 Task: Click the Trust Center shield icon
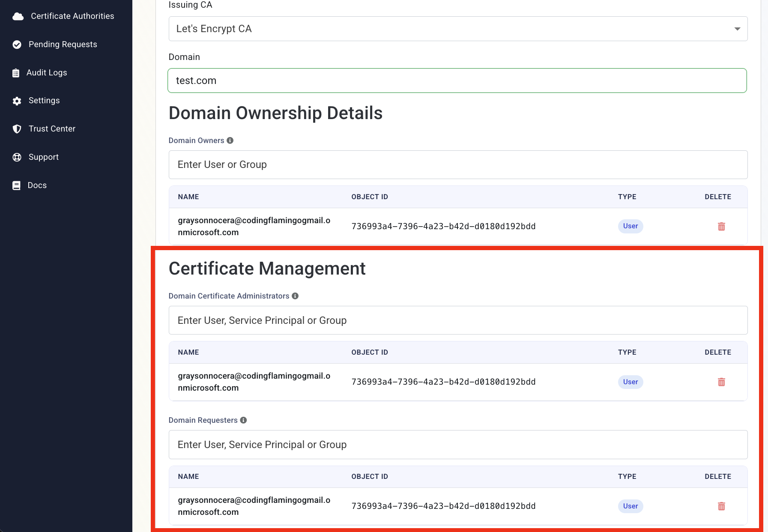point(17,129)
